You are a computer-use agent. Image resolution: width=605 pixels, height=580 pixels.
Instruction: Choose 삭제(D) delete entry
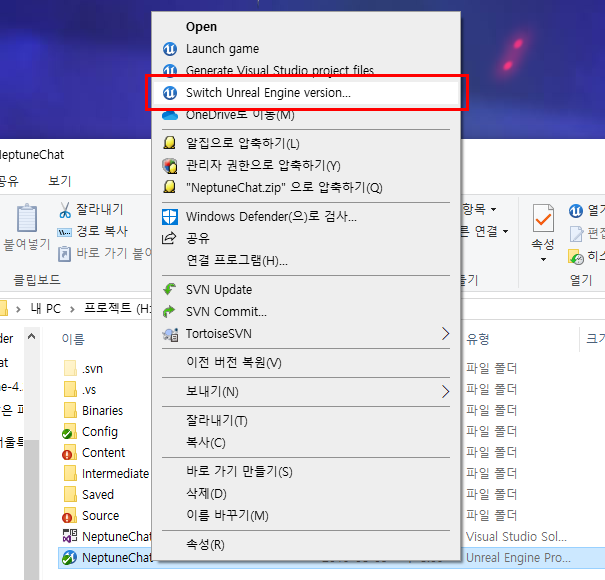click(x=206, y=493)
